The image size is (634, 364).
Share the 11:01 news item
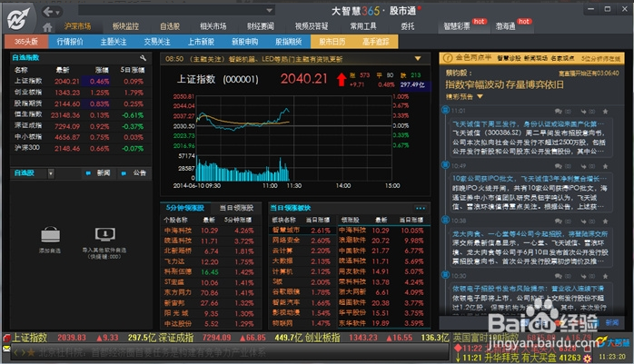pos(584,111)
